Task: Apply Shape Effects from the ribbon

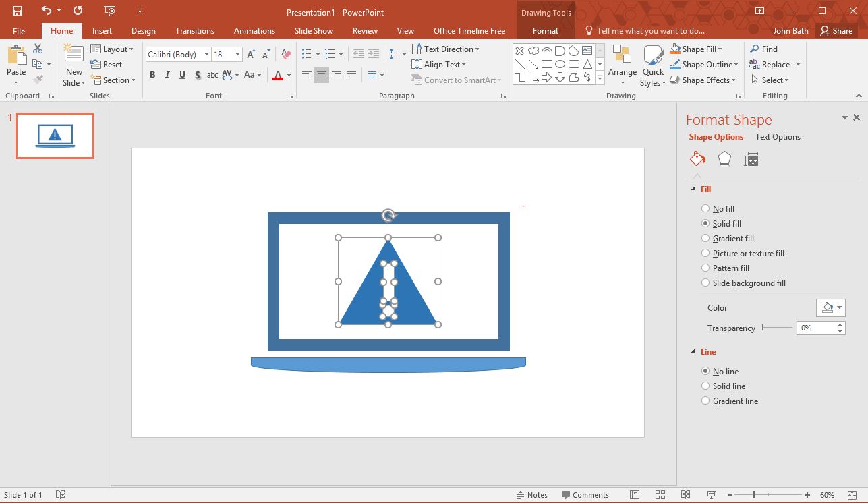Action: coord(702,80)
